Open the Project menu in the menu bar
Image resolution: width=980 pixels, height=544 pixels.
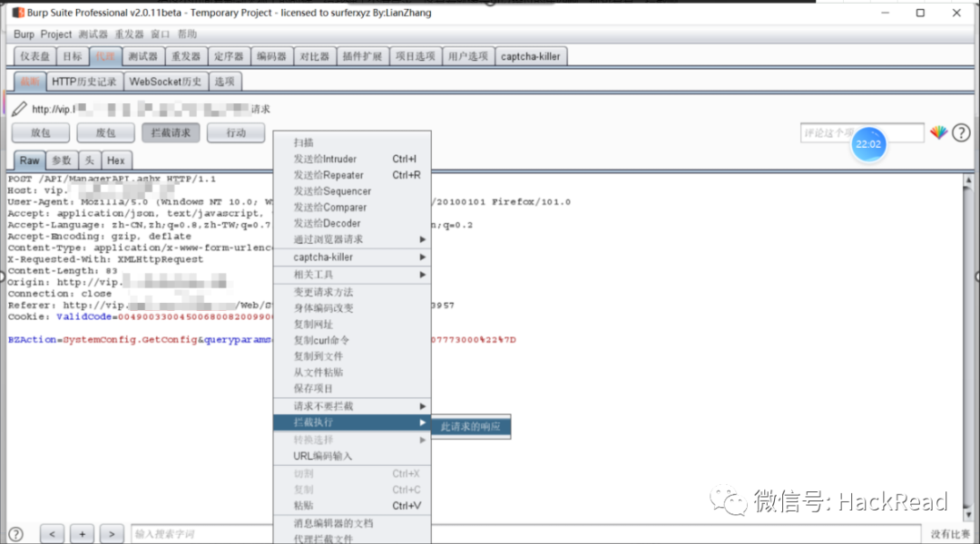pos(55,34)
